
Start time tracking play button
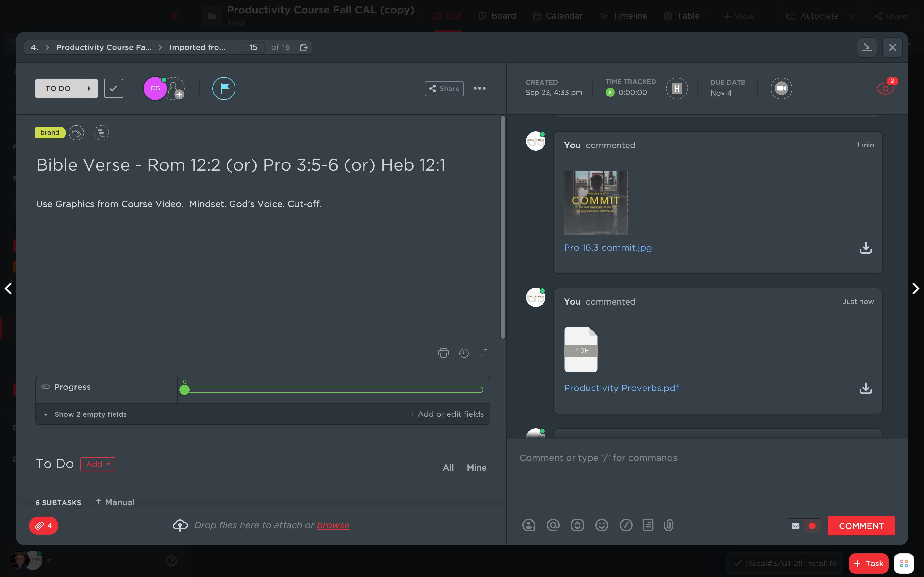[610, 92]
